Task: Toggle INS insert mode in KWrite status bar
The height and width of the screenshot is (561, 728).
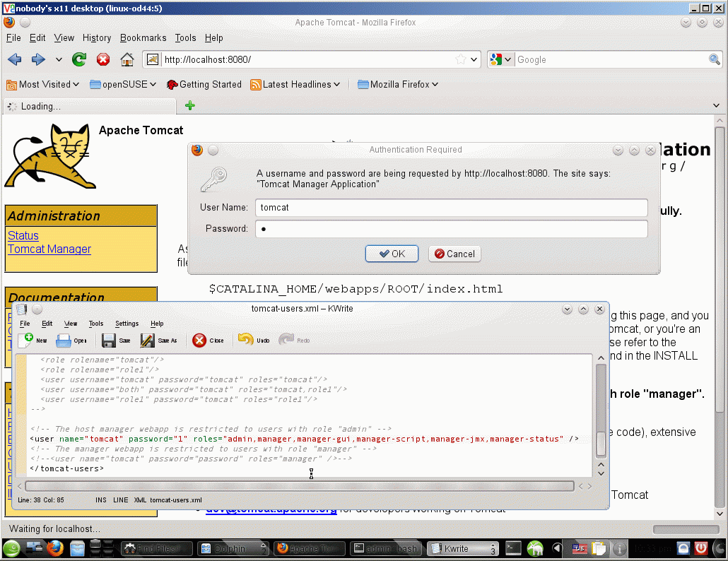Action: point(101,500)
